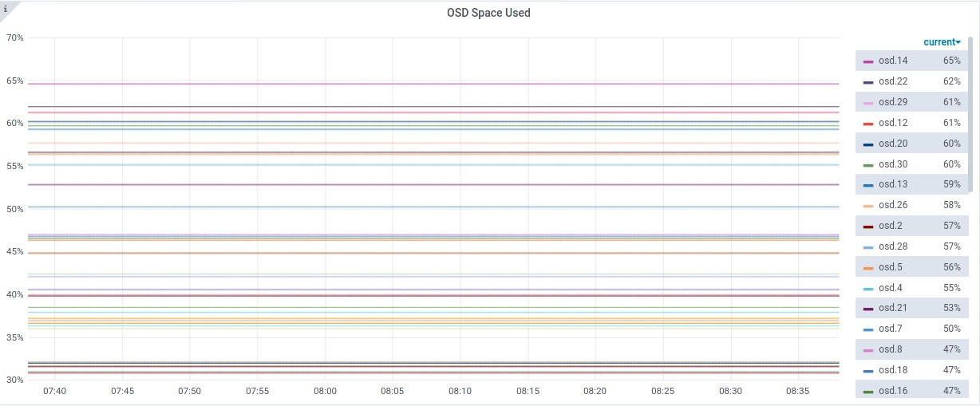Click the osd.12 red series color icon
The image size is (980, 406).
(x=868, y=124)
